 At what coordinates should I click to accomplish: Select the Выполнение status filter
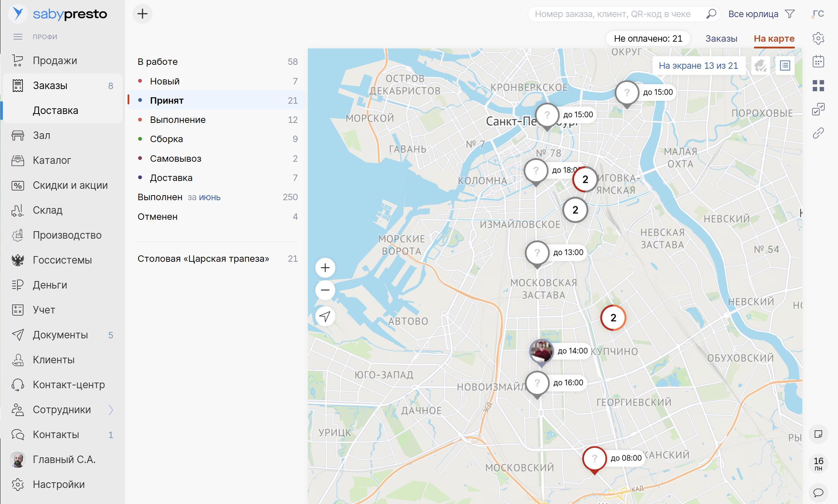[x=178, y=120]
